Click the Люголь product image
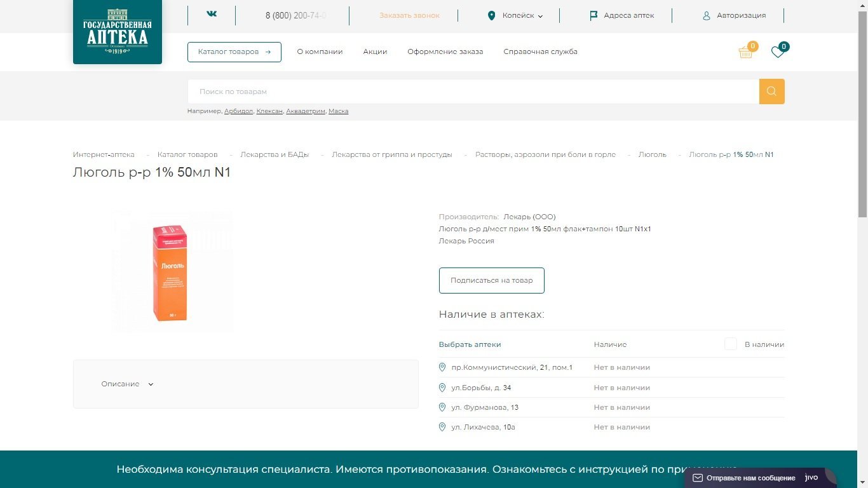 tap(172, 272)
